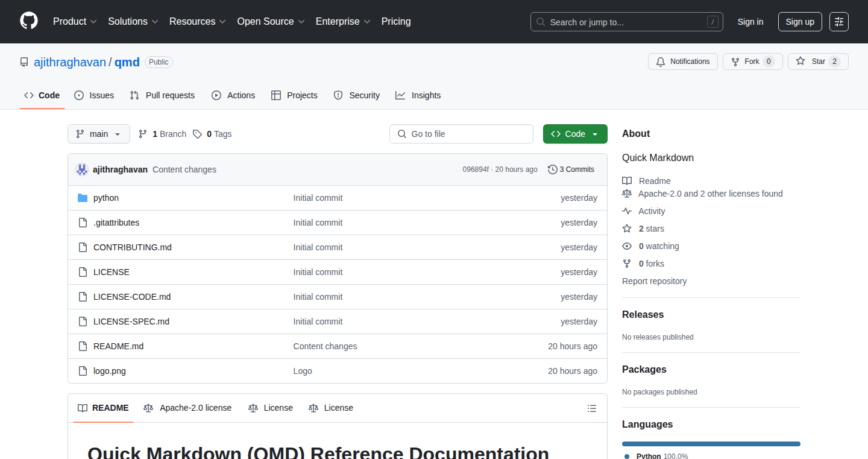Click the file icon beside .gitattributes
This screenshot has width=868, height=459.
pos(83,223)
